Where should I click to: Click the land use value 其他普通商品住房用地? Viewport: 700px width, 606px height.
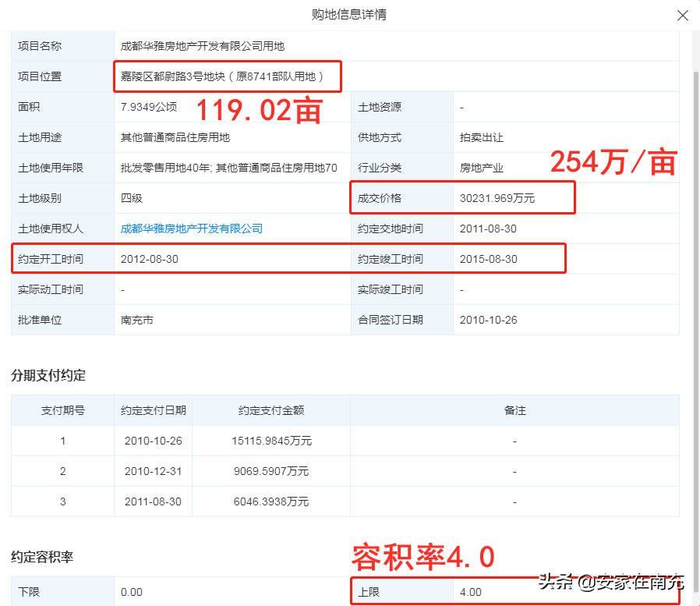pyautogui.click(x=175, y=137)
